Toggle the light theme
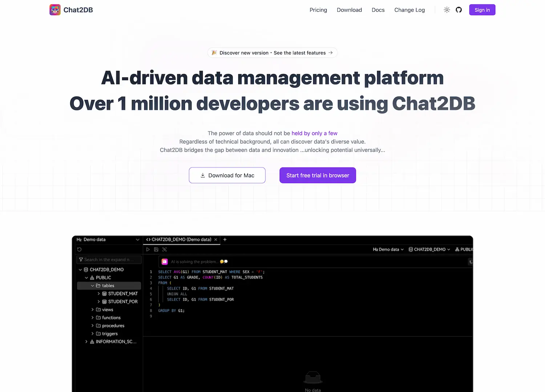545x392 pixels. coord(447,10)
